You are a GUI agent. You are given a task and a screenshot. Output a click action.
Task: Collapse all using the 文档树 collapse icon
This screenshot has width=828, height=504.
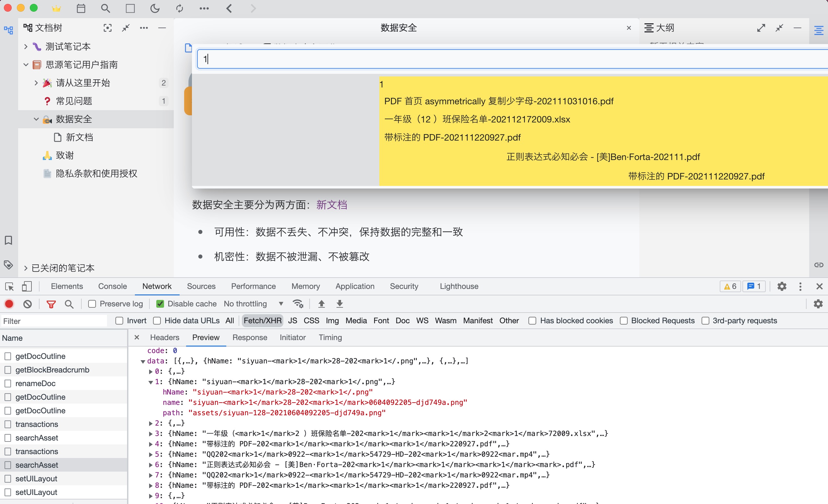point(126,28)
